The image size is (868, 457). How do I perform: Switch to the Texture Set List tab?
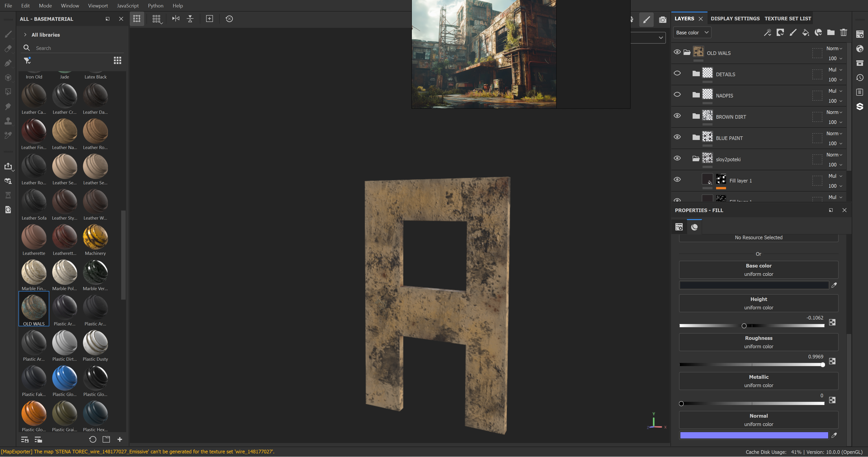pyautogui.click(x=788, y=19)
